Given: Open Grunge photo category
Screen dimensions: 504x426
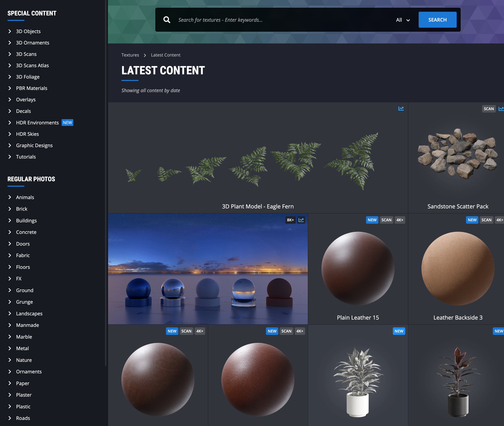Looking at the screenshot, I should (24, 302).
